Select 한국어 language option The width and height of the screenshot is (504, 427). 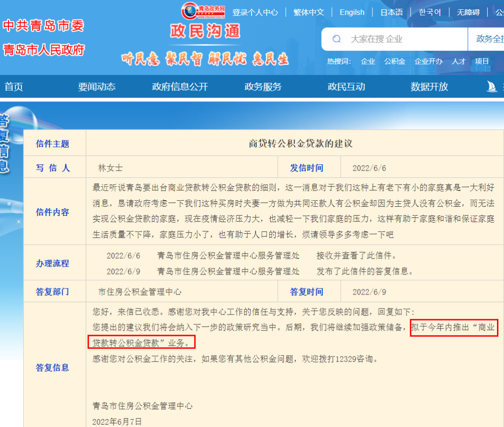point(430,12)
